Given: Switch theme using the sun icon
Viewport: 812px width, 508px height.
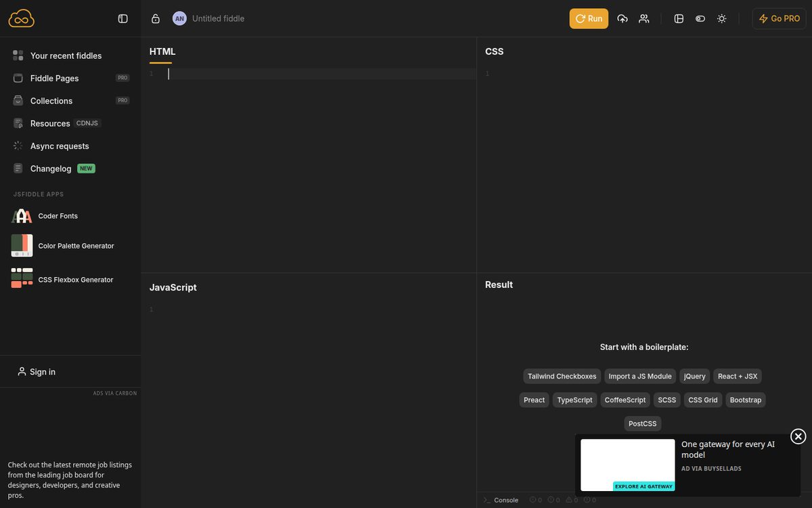Looking at the screenshot, I should pos(722,19).
